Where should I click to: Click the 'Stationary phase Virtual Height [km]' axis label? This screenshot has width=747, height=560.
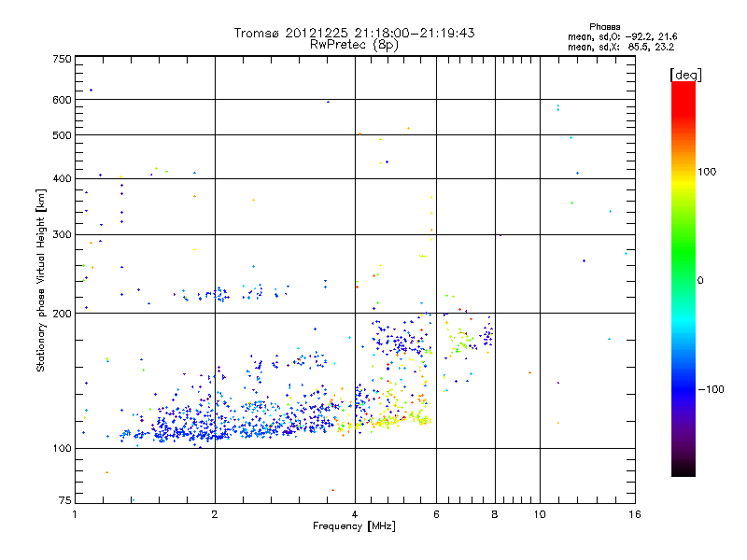point(41,280)
